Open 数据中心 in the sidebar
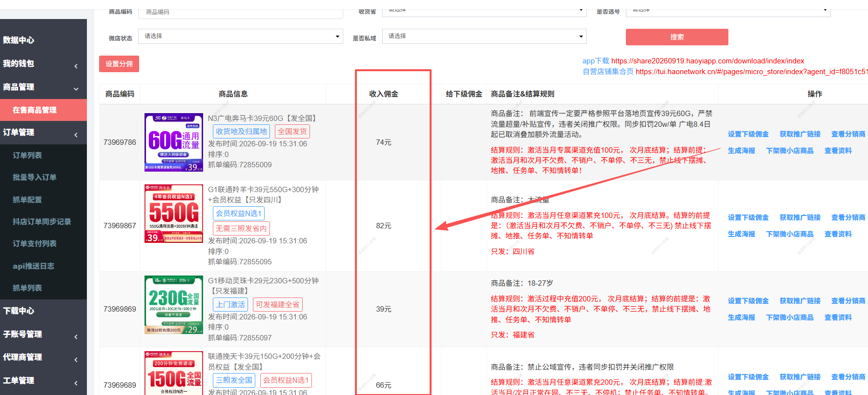 tap(19, 40)
